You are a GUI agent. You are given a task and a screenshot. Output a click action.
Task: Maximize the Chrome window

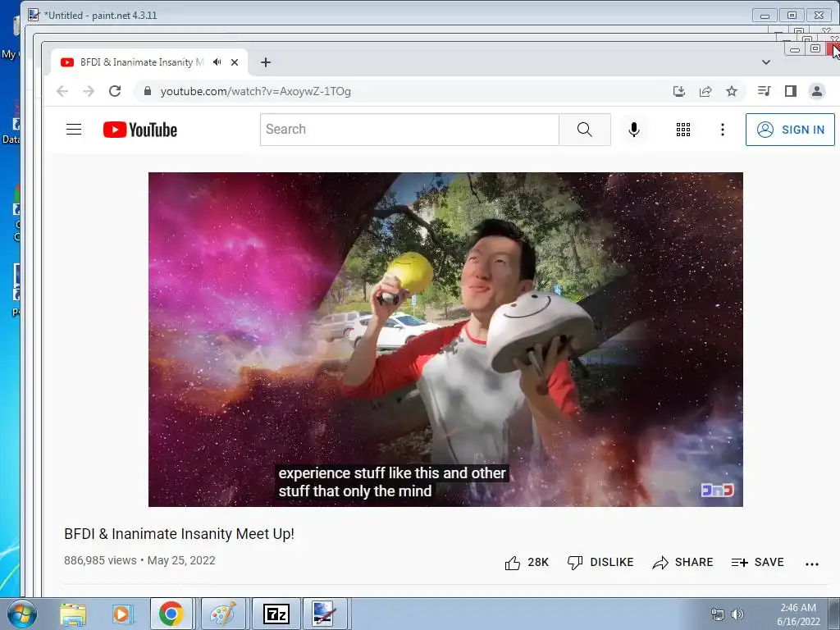coord(815,48)
